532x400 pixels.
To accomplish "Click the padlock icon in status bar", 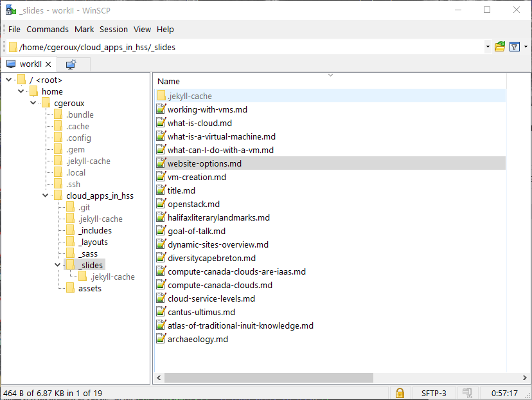I will tap(400, 393).
